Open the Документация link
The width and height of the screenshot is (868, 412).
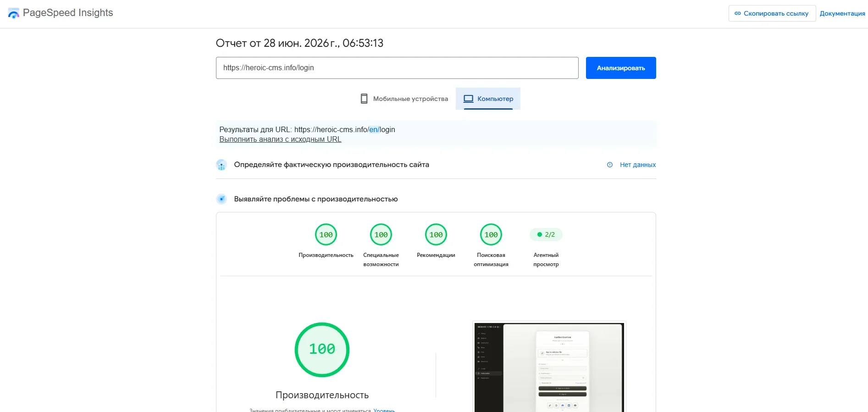click(x=842, y=13)
